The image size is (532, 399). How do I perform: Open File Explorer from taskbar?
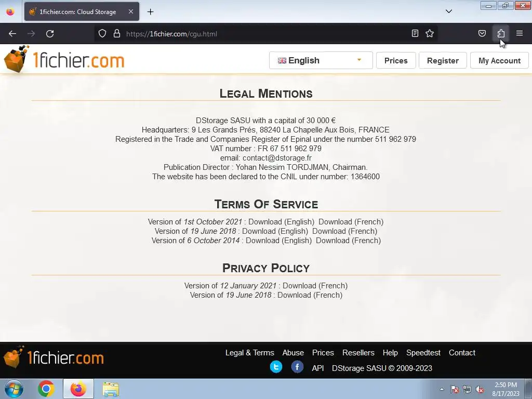(x=111, y=389)
